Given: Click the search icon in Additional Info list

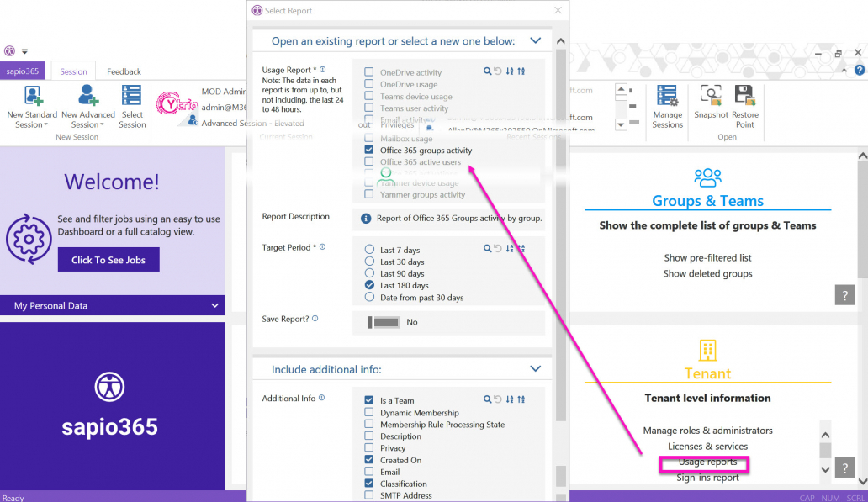Looking at the screenshot, I should (x=487, y=399).
